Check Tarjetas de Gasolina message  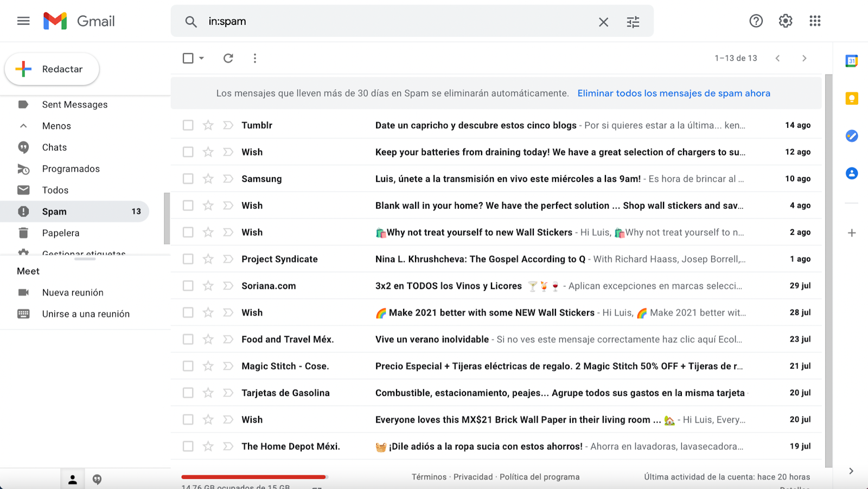click(x=188, y=393)
